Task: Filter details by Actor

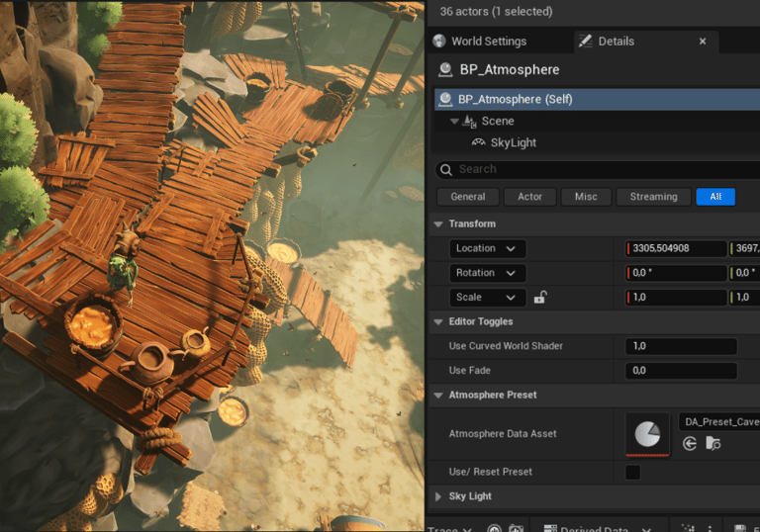Action: (529, 197)
